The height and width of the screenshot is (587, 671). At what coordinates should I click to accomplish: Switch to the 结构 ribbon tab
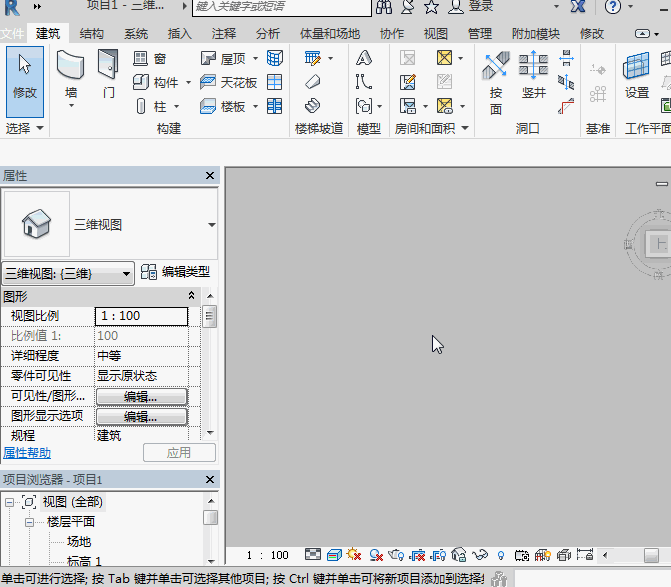pyautogui.click(x=91, y=33)
